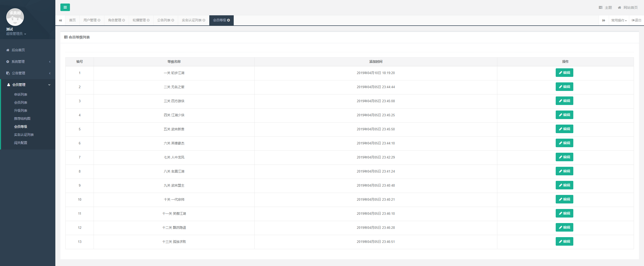The height and width of the screenshot is (266, 644).
Task: Click the tabs scroll-left double arrow
Action: (60, 20)
